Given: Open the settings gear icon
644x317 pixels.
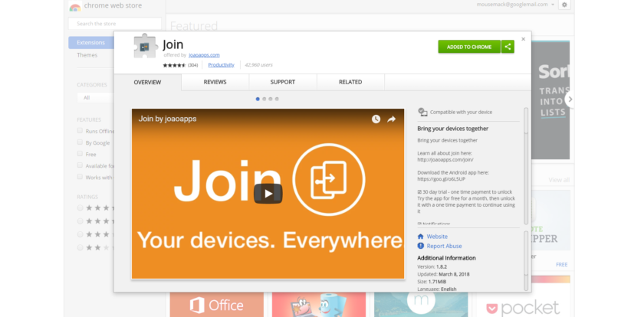Looking at the screenshot, I should click(x=564, y=5).
